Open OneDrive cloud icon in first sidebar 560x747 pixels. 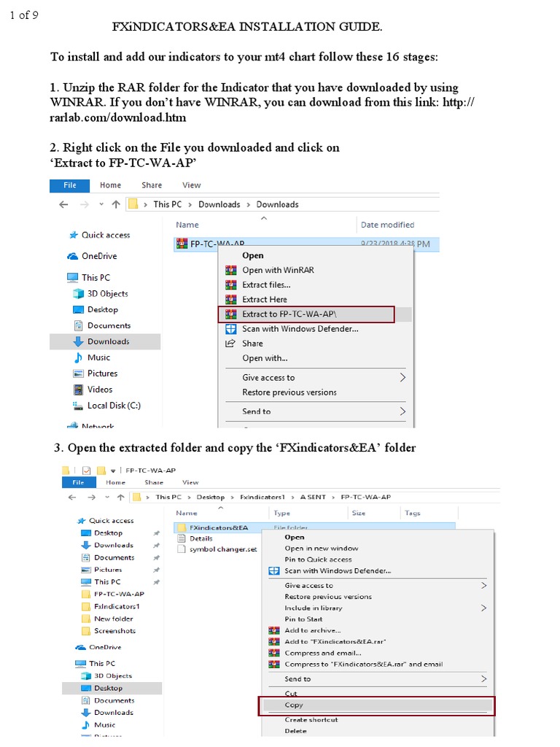point(72,256)
